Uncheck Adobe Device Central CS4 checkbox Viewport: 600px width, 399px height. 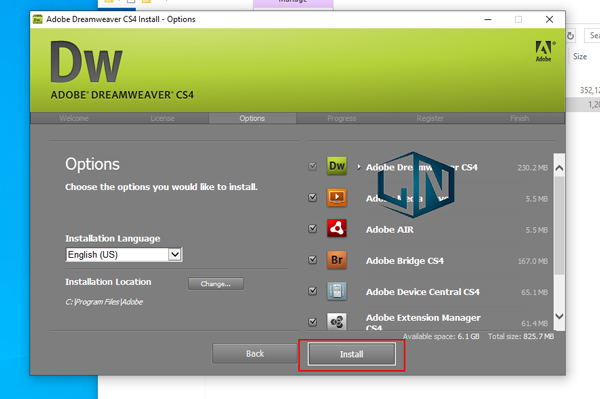[313, 291]
